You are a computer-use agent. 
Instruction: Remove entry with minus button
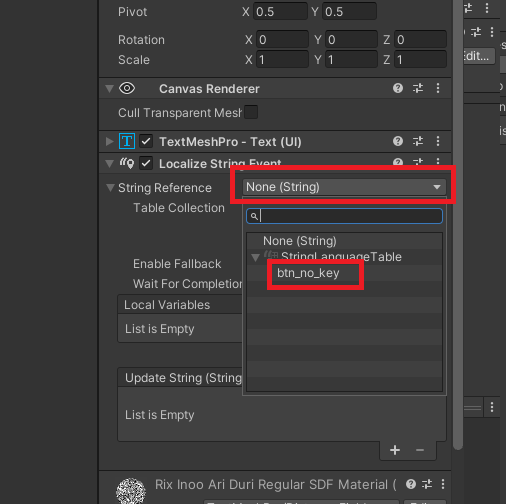[420, 450]
